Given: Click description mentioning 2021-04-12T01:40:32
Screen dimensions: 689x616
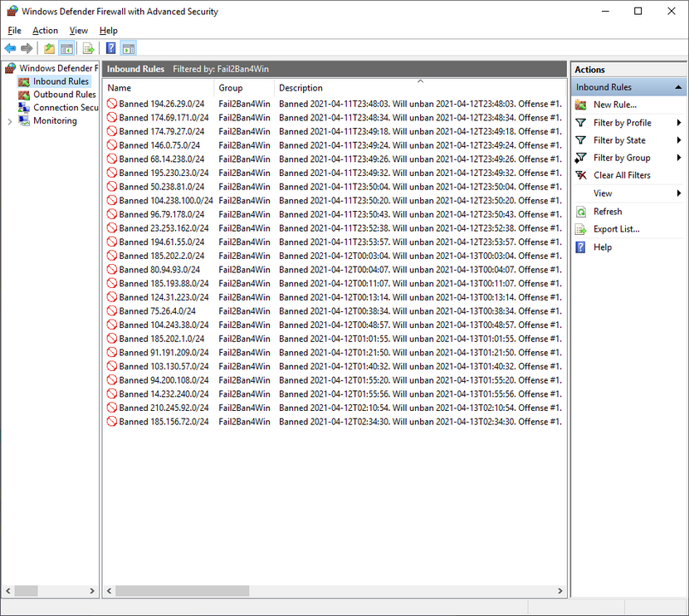Looking at the screenshot, I should [x=420, y=366].
